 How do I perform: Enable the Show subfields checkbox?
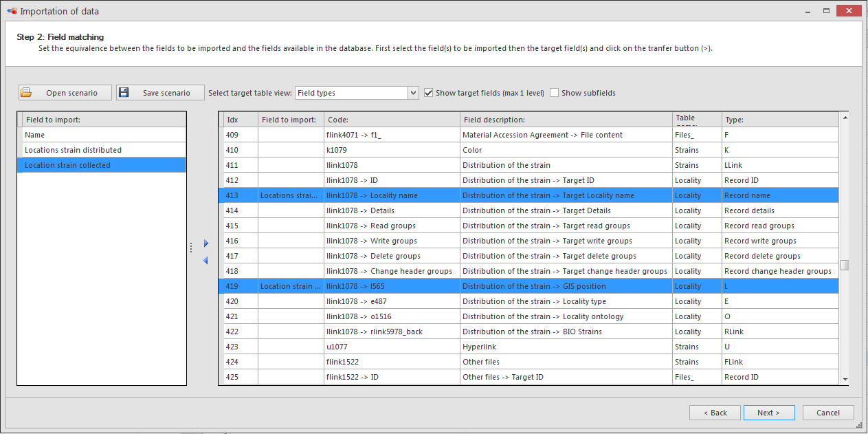pyautogui.click(x=555, y=93)
